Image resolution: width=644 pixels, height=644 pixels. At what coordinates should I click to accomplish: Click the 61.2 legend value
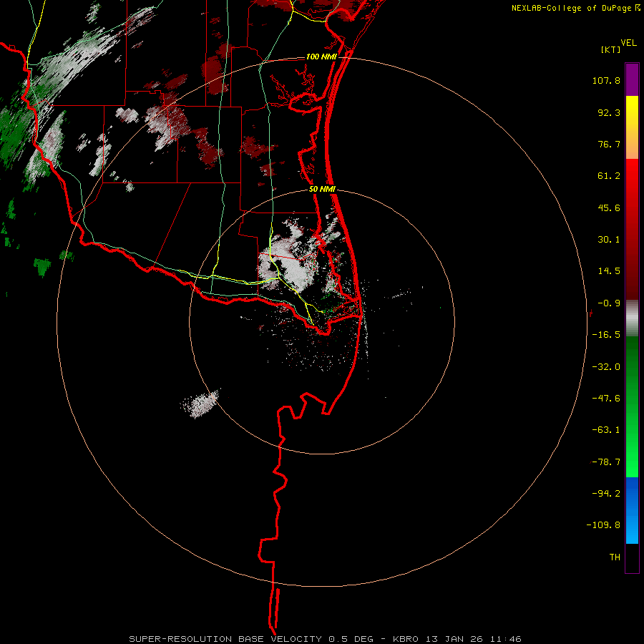pos(609,176)
